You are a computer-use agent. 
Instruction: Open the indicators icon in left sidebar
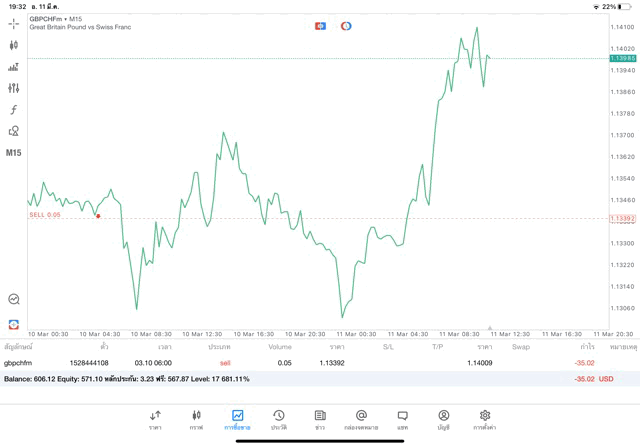pos(14,67)
